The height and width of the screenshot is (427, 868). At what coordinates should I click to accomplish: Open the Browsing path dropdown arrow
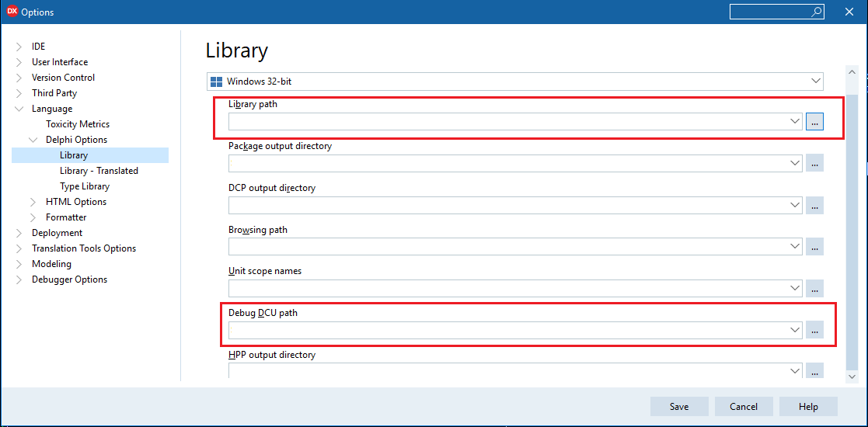[x=795, y=247]
